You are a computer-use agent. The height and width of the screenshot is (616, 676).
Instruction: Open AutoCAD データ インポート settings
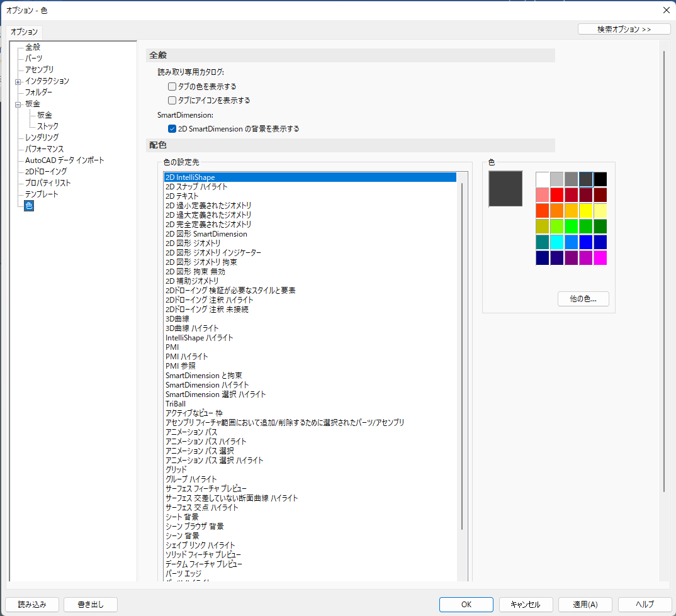point(64,160)
